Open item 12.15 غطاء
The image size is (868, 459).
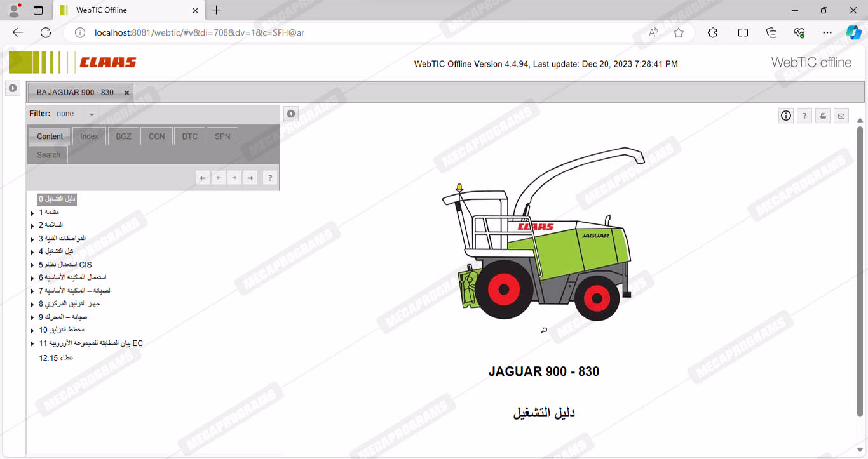56,358
